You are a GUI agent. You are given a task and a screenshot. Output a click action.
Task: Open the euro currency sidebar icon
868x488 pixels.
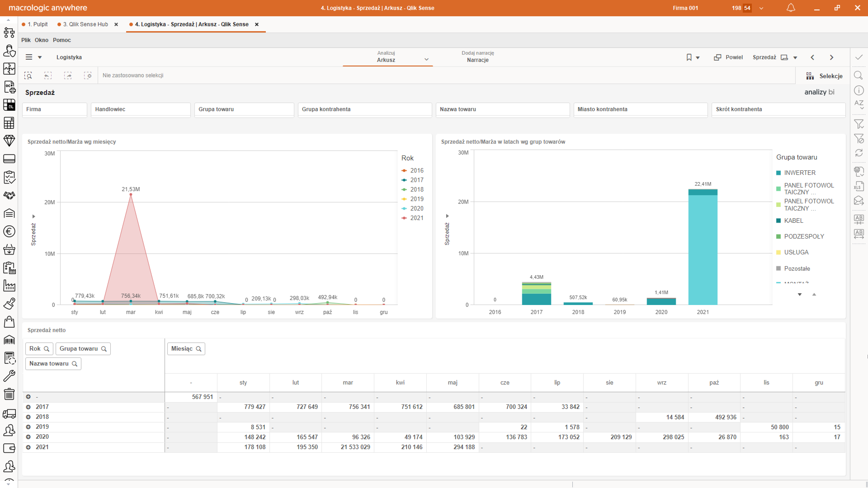(9, 231)
